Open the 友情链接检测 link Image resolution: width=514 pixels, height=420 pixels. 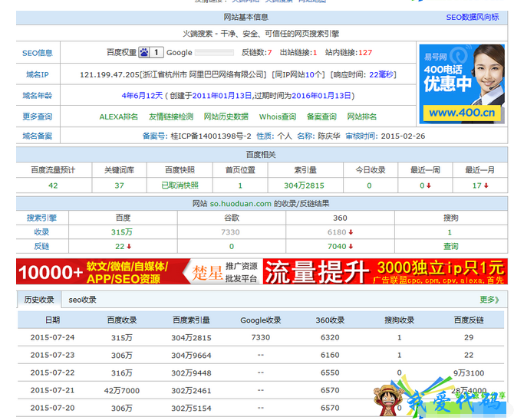171,116
